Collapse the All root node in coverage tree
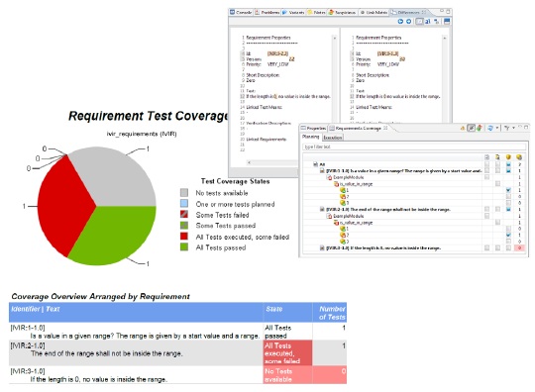The height and width of the screenshot is (392, 535). 315,164
